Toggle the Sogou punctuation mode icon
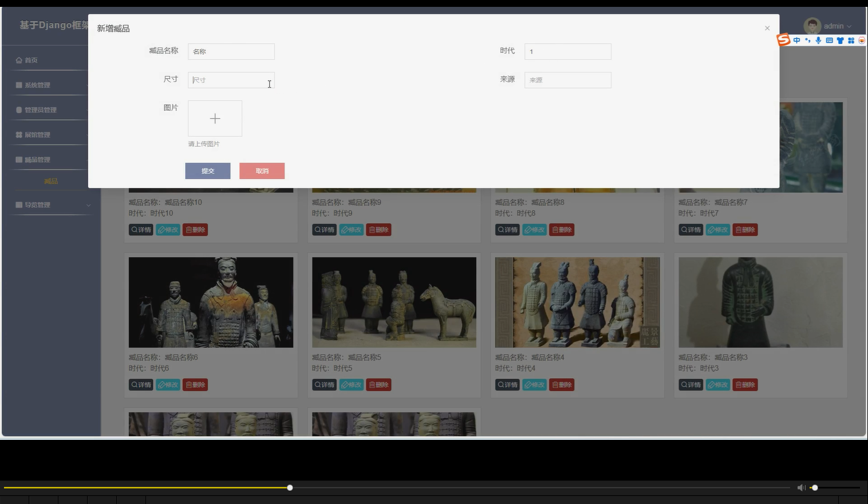The width and height of the screenshot is (868, 504). click(x=807, y=40)
